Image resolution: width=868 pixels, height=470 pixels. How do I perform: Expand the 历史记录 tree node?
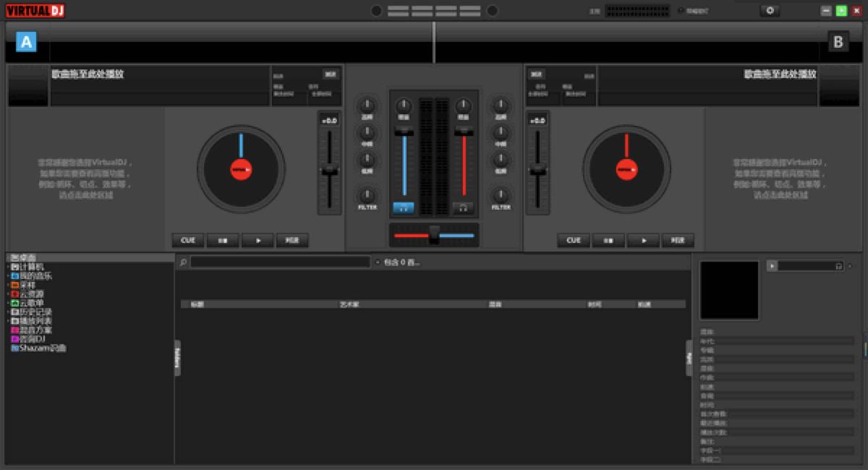(8, 312)
